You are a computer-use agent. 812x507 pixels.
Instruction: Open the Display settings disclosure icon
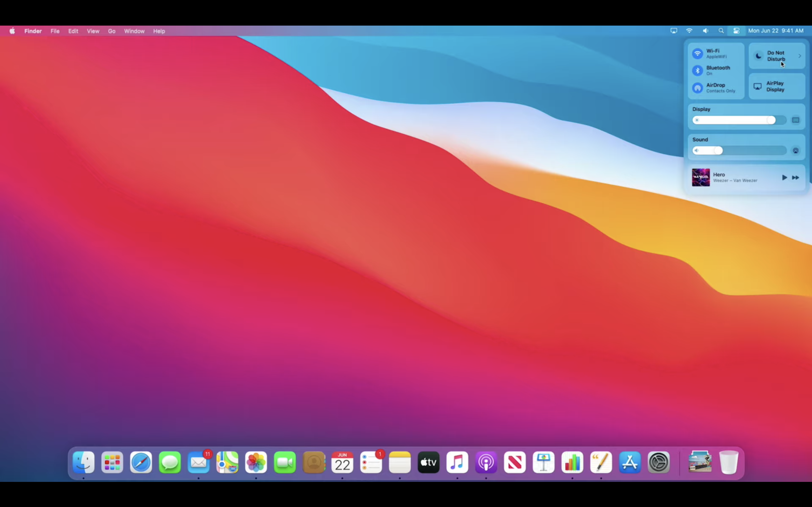(796, 120)
